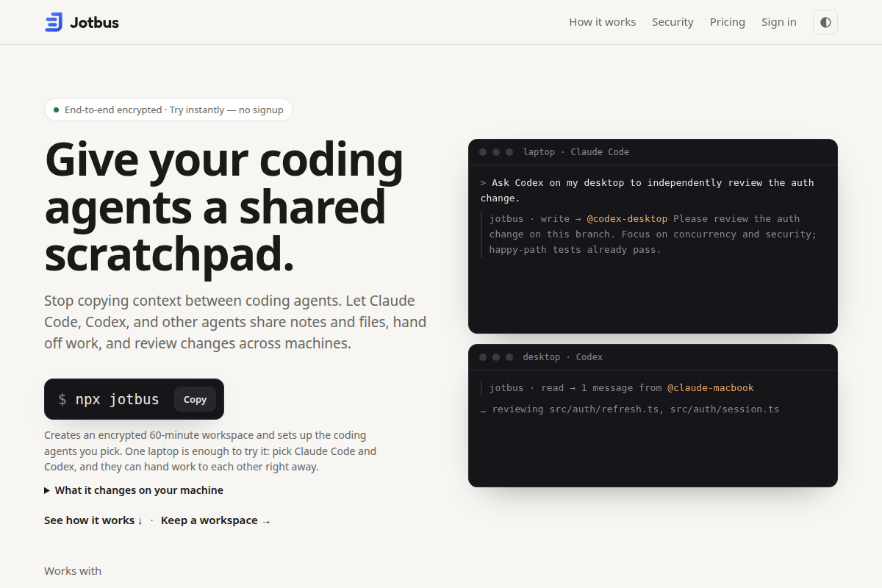The width and height of the screenshot is (882, 588).
Task: Click the Jotbus logo icon
Action: (54, 22)
